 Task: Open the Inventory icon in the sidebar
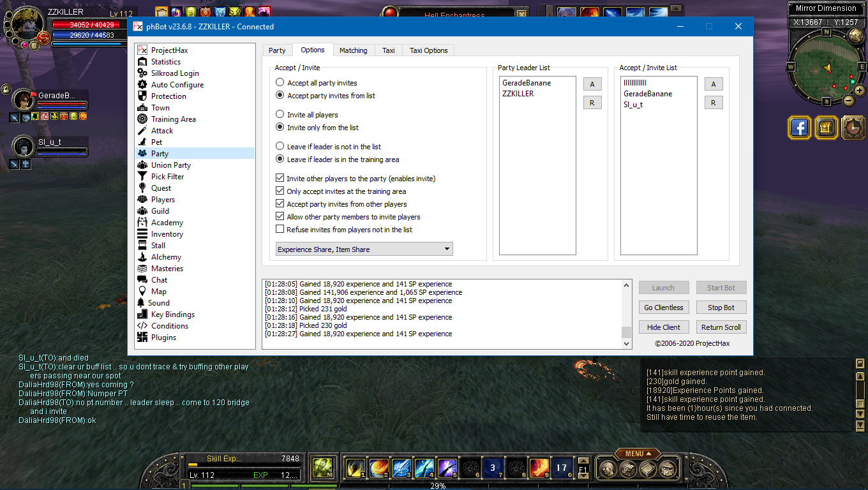(142, 234)
